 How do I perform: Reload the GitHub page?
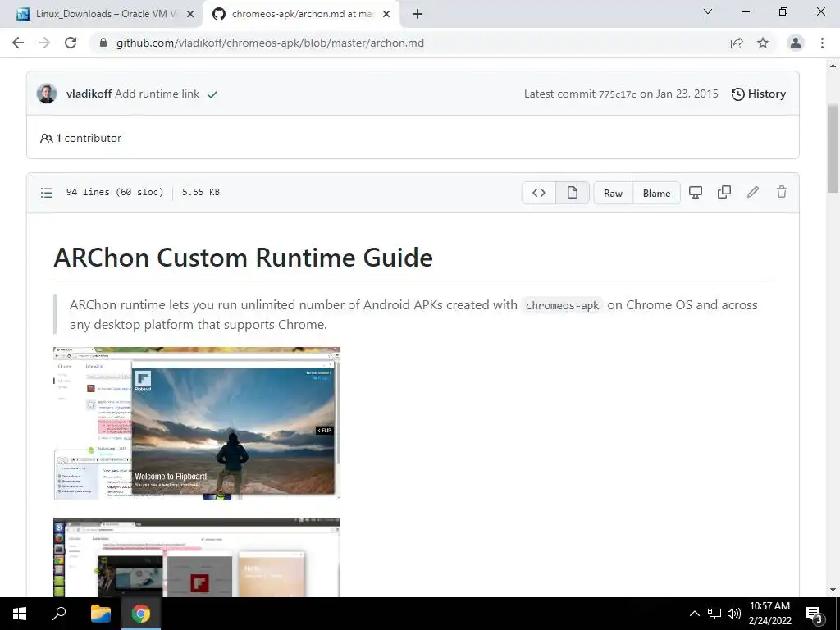click(71, 43)
